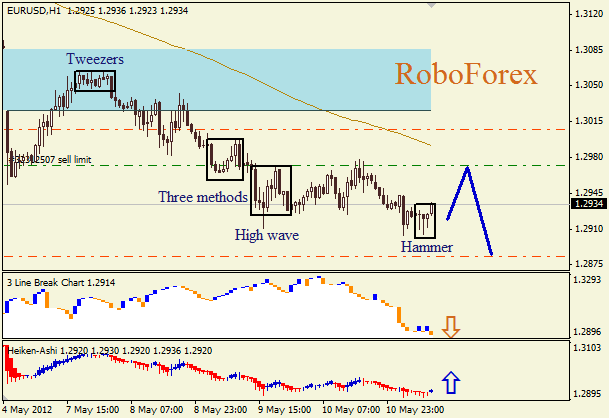Select the Tweezers pattern box
This screenshot has height=418, width=609.
pos(94,81)
